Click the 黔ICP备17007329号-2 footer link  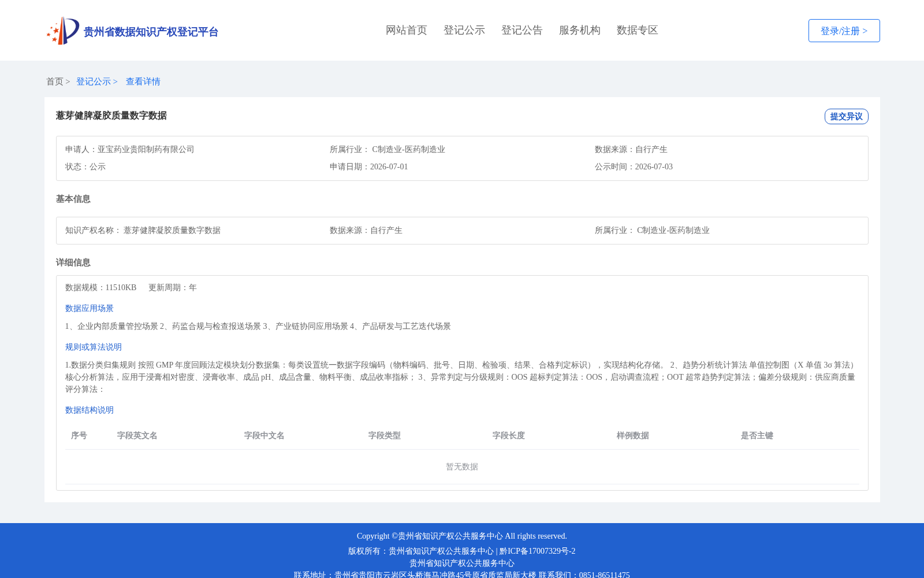(538, 551)
